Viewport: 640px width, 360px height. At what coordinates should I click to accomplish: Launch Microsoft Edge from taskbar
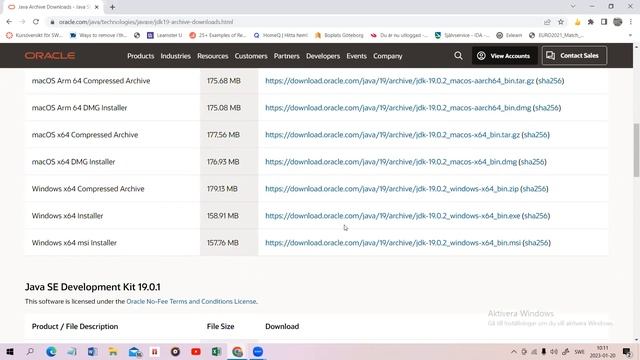click(x=51, y=351)
